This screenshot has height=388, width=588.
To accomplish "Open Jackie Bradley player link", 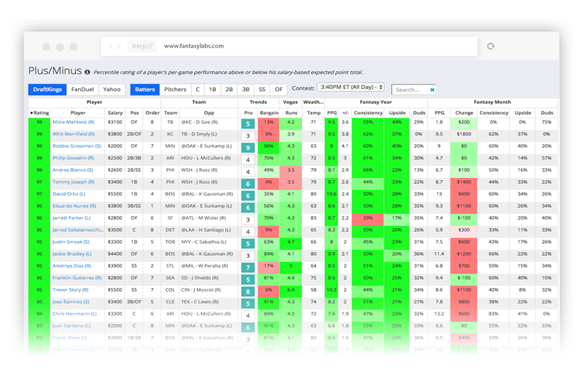I will [71, 254].
